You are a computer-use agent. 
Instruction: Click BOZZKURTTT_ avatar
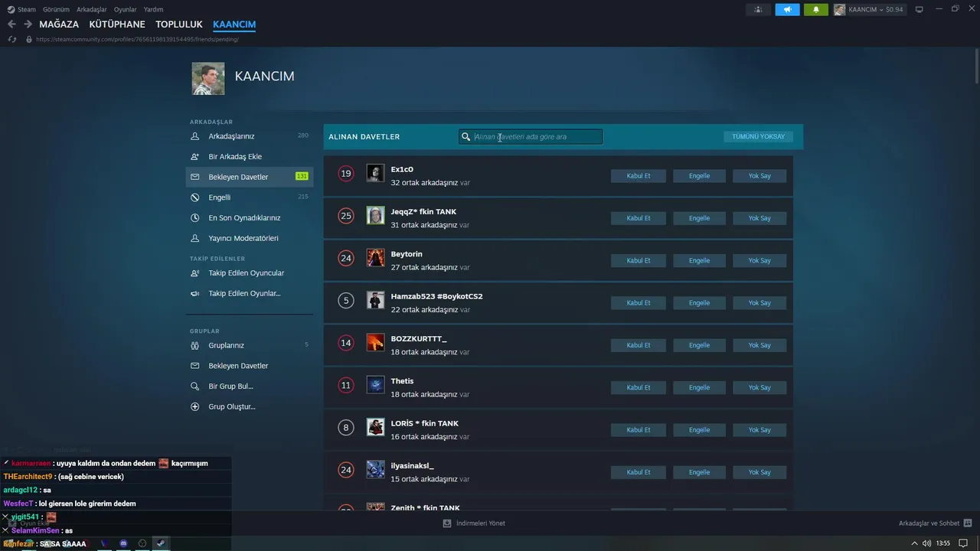point(375,342)
